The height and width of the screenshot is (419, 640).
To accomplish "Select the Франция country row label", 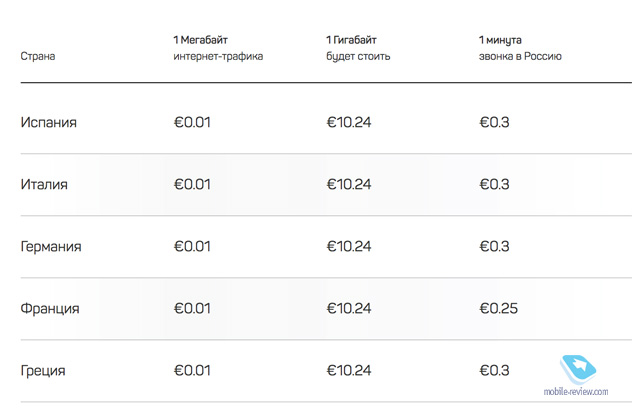I will pos(50,308).
